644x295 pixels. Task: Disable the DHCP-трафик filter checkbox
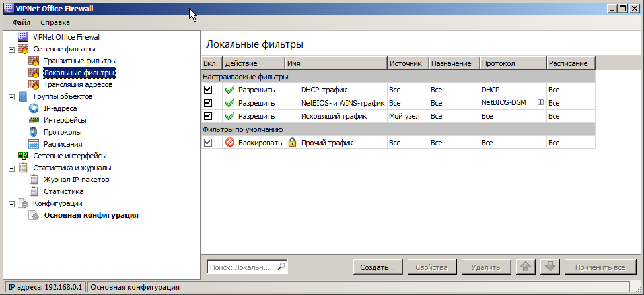(x=208, y=90)
